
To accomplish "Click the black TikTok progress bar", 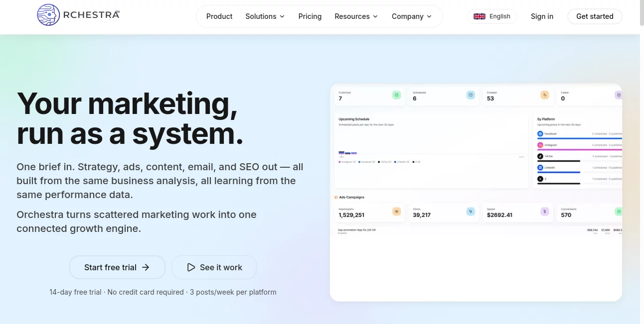I will tap(559, 161).
